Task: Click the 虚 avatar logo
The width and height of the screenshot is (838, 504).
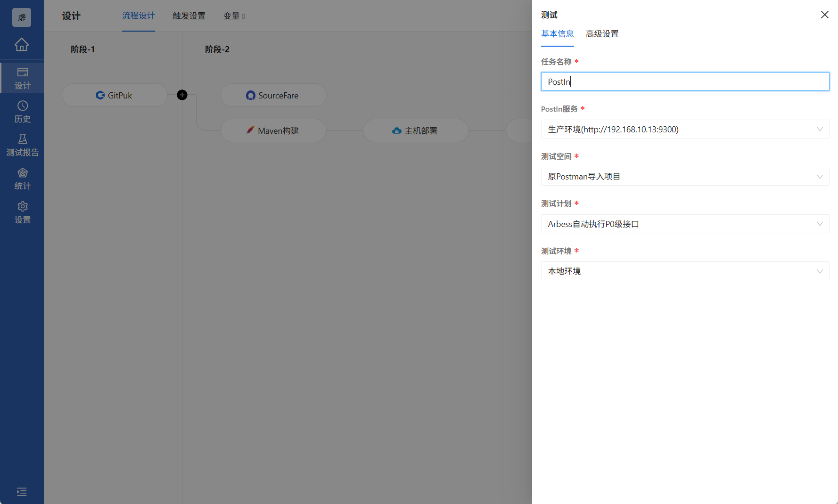Action: click(x=22, y=17)
